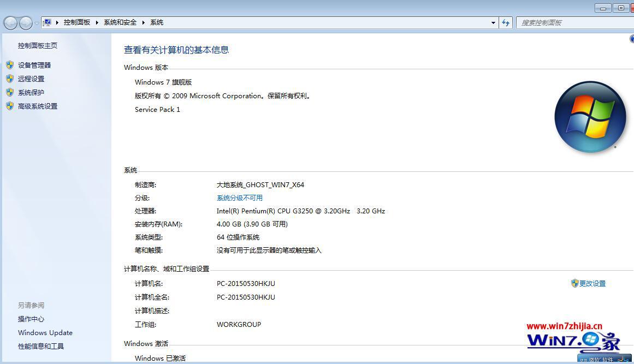The height and width of the screenshot is (364, 634).
Task: Click the help icon below the search box
Action: point(632,39)
